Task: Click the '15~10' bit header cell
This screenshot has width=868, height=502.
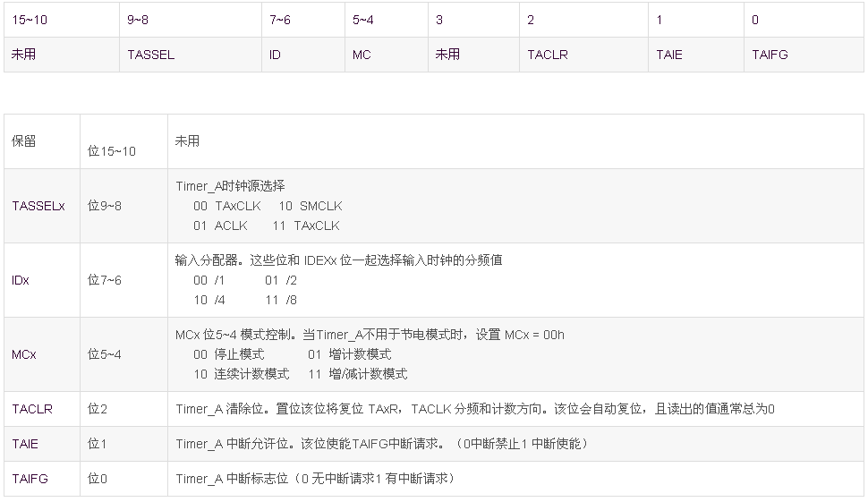Action: coord(62,20)
